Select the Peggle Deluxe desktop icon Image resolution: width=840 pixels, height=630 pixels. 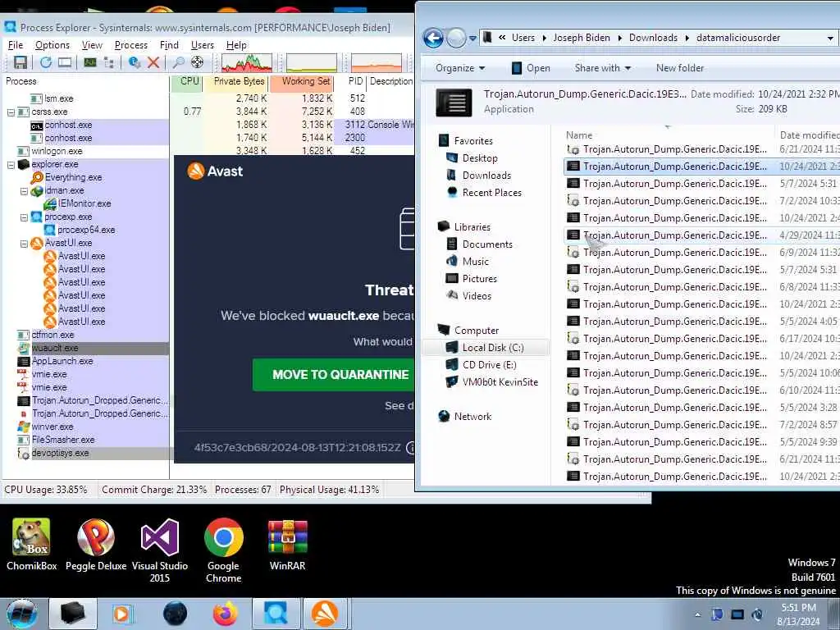(x=96, y=546)
